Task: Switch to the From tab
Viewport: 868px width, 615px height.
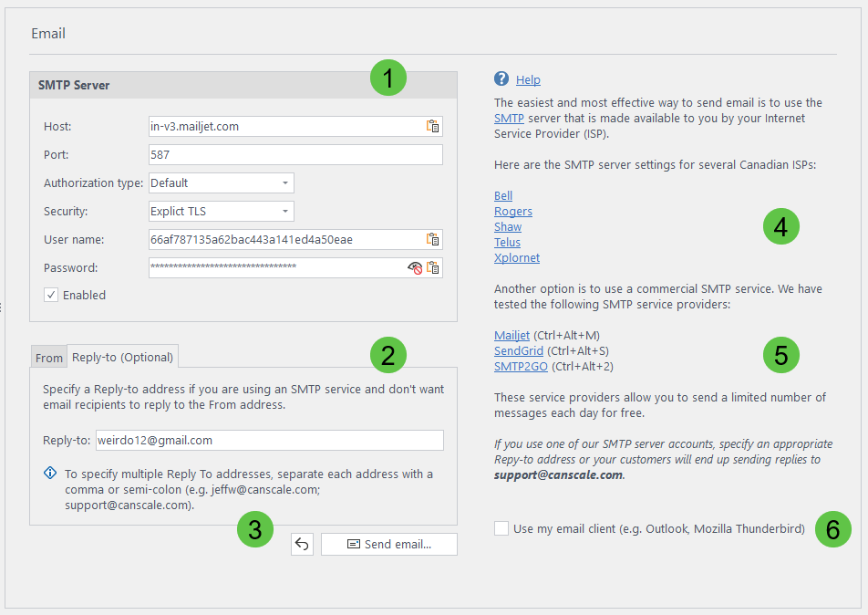Action: [49, 359]
